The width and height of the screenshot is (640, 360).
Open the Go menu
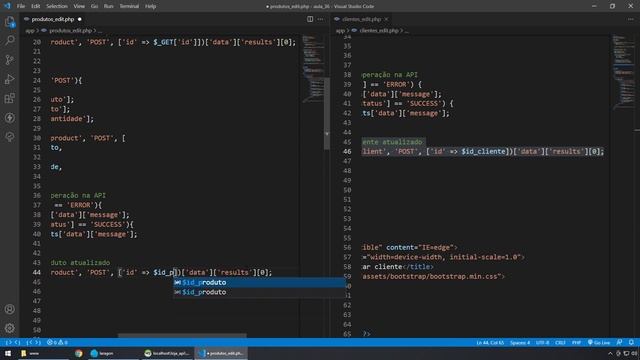94,6
